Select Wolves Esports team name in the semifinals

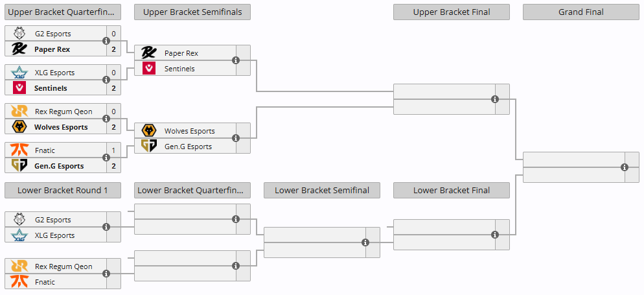point(189,131)
